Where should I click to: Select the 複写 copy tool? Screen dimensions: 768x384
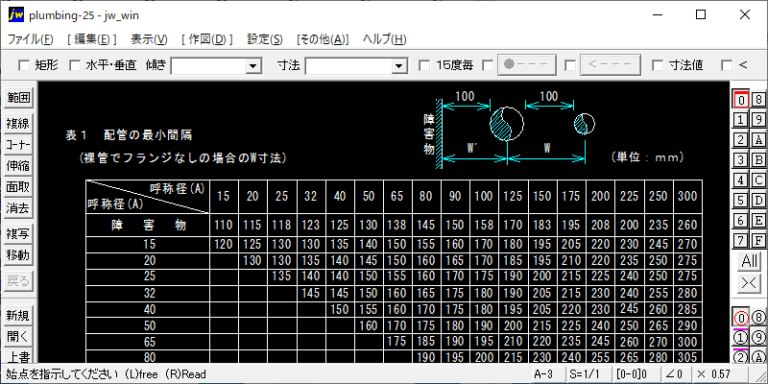tap(19, 234)
